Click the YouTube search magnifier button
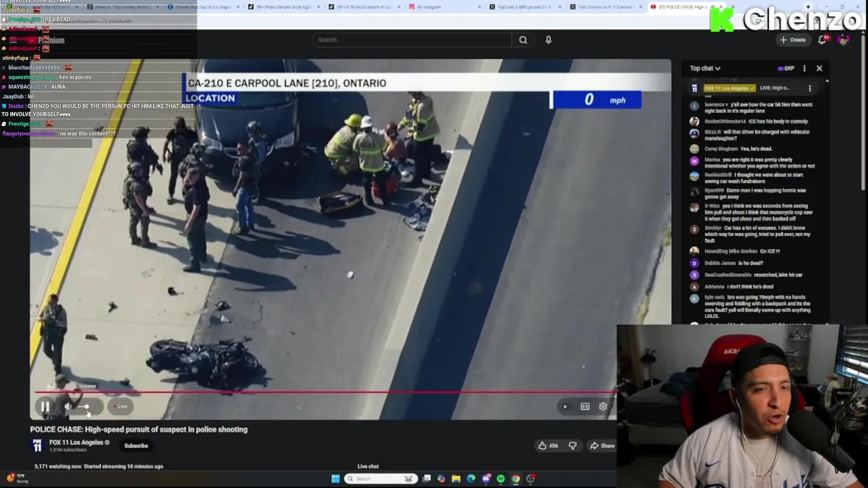The width and height of the screenshot is (868, 488). click(523, 40)
